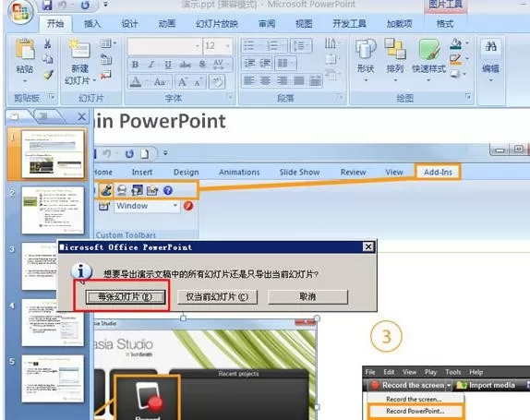Open the Line Spacing dropdown
530x420 pixels.
point(301,45)
